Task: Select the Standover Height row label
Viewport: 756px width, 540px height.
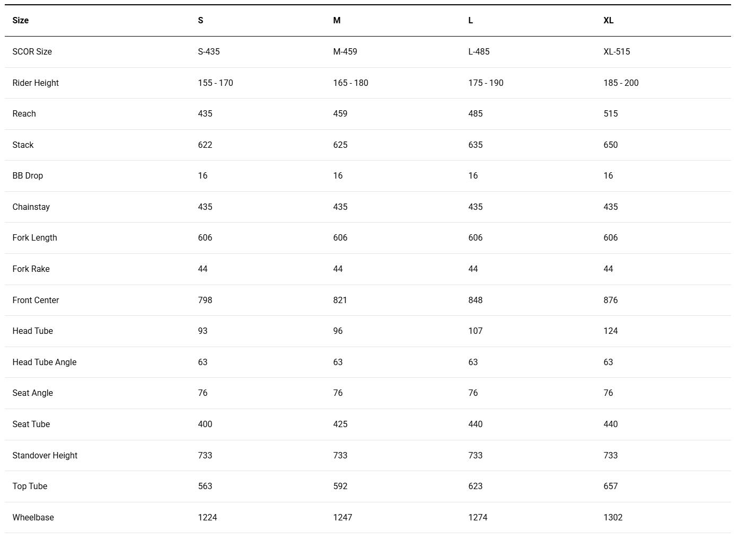Action: (x=45, y=456)
